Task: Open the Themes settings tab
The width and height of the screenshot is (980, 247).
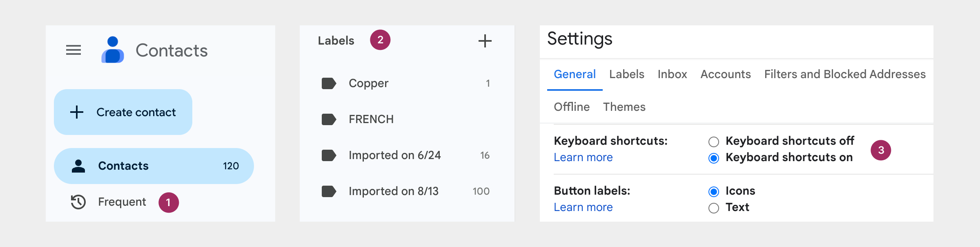Action: tap(624, 107)
